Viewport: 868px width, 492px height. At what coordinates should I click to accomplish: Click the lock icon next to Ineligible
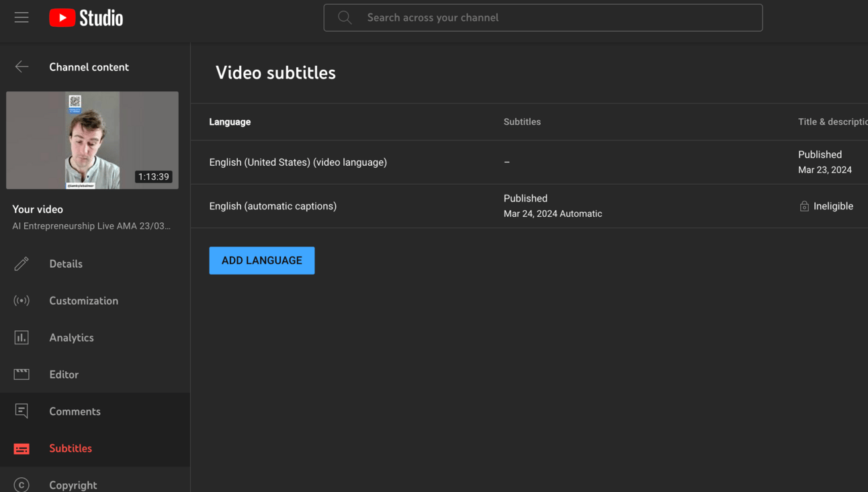coord(804,206)
